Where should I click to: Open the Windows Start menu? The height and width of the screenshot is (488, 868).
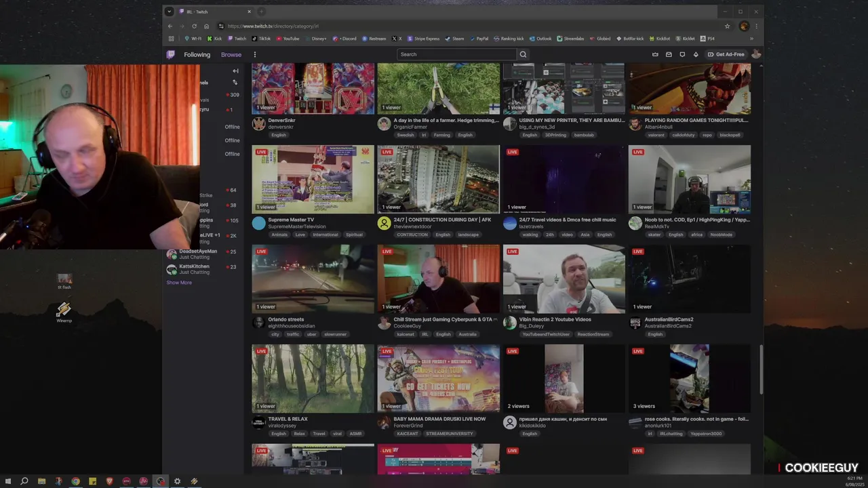pyautogui.click(x=8, y=481)
